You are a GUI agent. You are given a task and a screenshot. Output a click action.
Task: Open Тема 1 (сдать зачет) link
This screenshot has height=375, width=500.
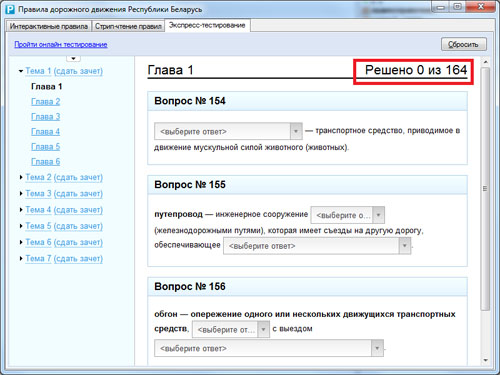[x=64, y=71]
